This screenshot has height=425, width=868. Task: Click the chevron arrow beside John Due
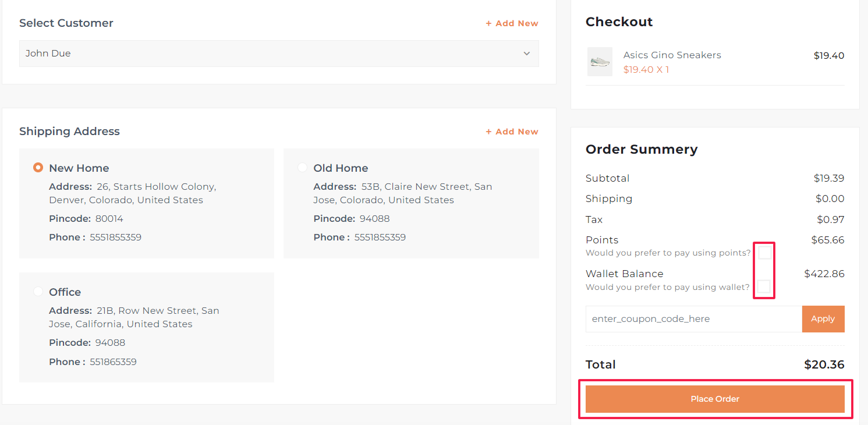pyautogui.click(x=526, y=54)
